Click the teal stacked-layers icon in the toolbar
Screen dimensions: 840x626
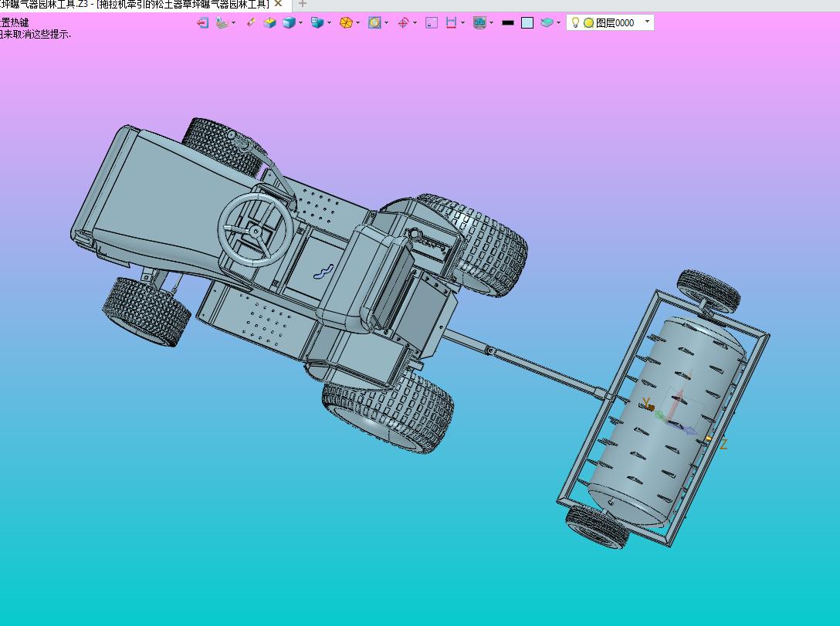click(547, 22)
